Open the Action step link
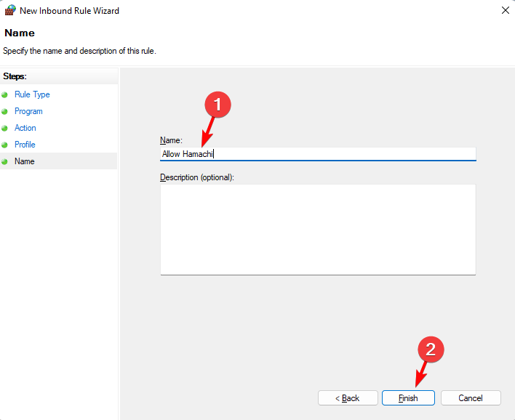This screenshot has width=515, height=420. tap(25, 128)
